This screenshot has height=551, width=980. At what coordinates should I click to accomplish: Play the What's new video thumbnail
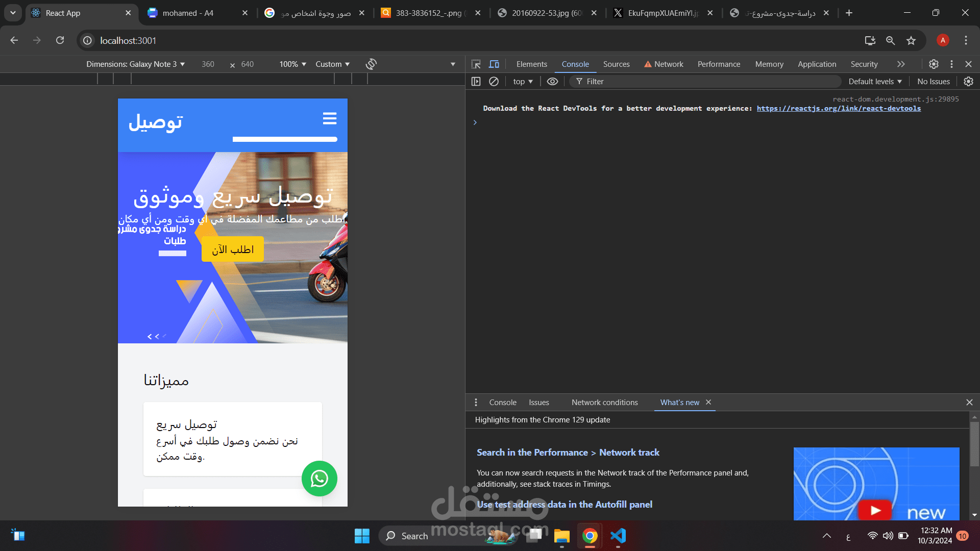coord(876,484)
